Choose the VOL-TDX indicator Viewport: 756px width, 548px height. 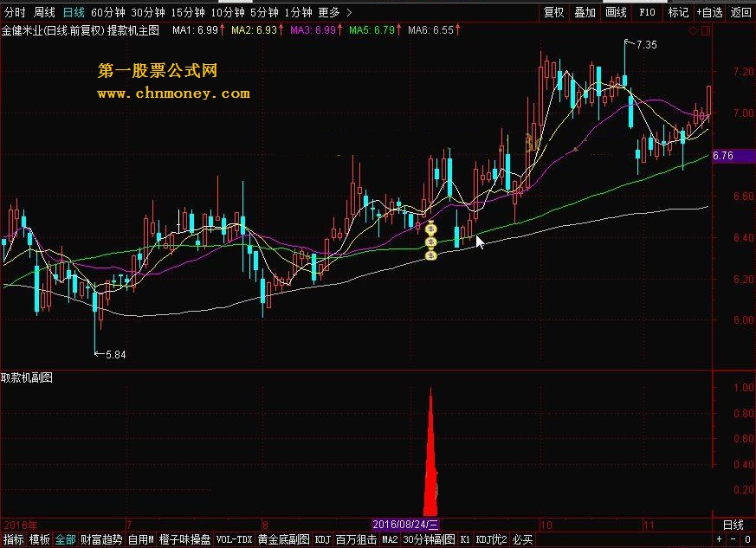point(235,540)
